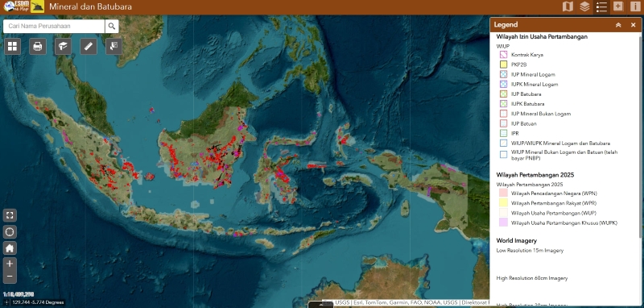The height and width of the screenshot is (308, 644).
Task: Open the four-squares grid widget
Action: (x=12, y=47)
